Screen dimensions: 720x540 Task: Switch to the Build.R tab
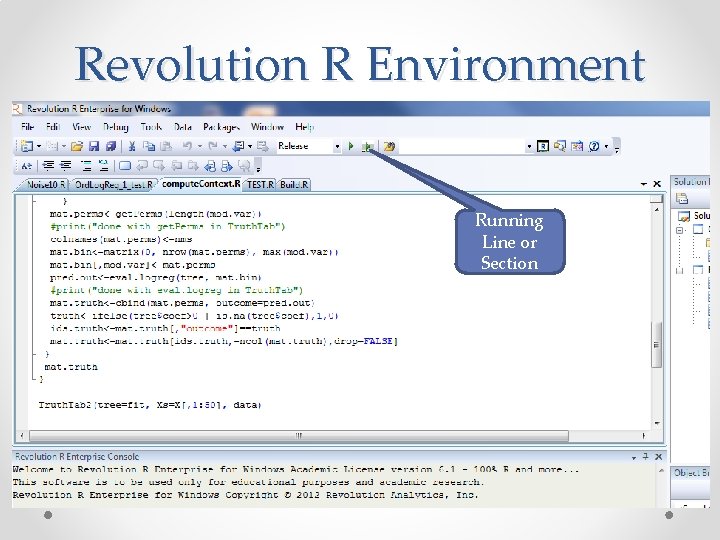[294, 185]
